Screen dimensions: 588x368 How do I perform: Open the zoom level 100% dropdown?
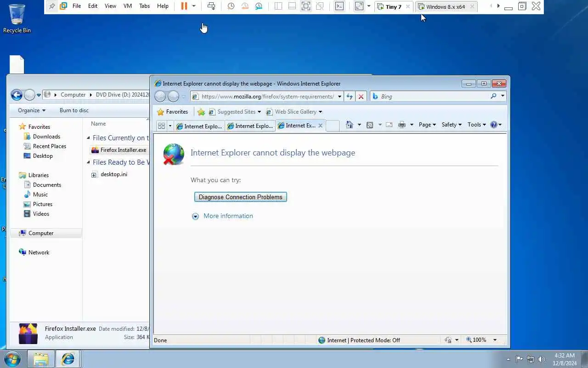point(495,340)
